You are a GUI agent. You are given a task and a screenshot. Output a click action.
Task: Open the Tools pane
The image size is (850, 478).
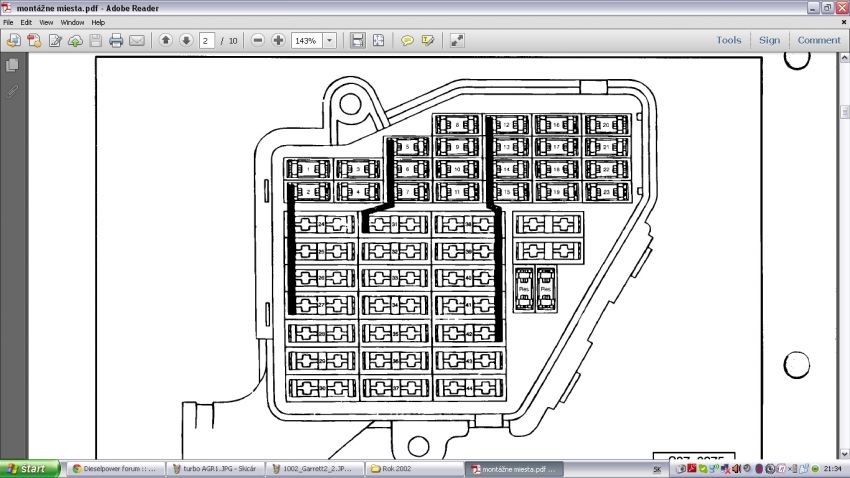728,41
